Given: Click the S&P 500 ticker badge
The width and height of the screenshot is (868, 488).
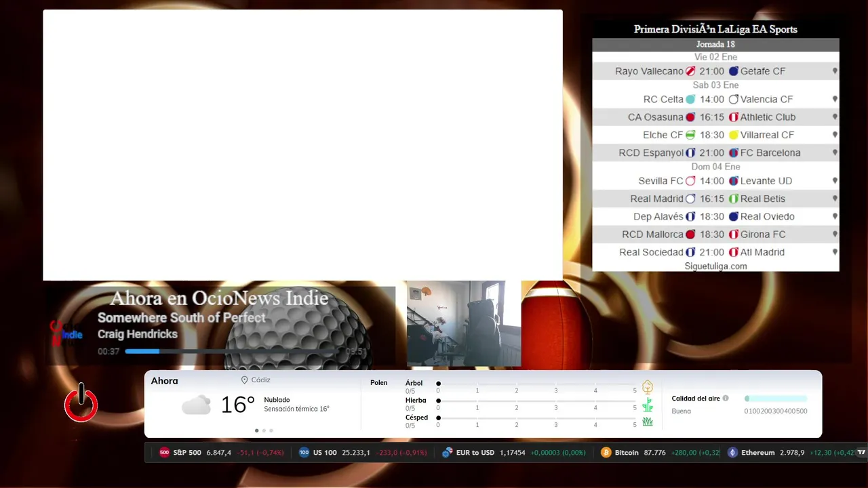Looking at the screenshot, I should tap(164, 453).
